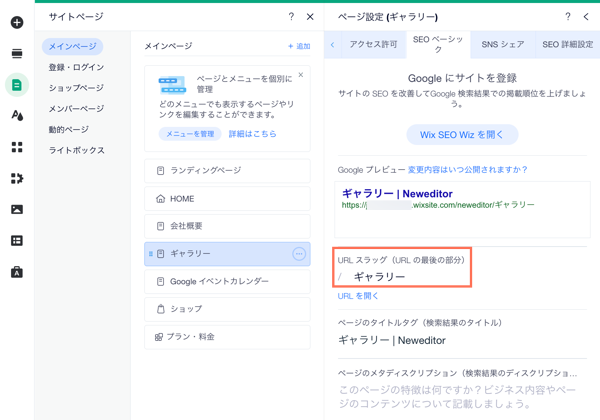Open the puzzle-piece integrations icon
The width and height of the screenshot is (600, 420).
[17, 178]
